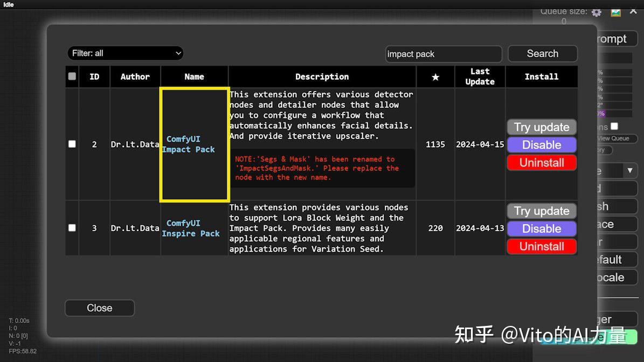The image size is (644, 362).
Task: Open the Filter: all dropdown
Action: tap(125, 53)
